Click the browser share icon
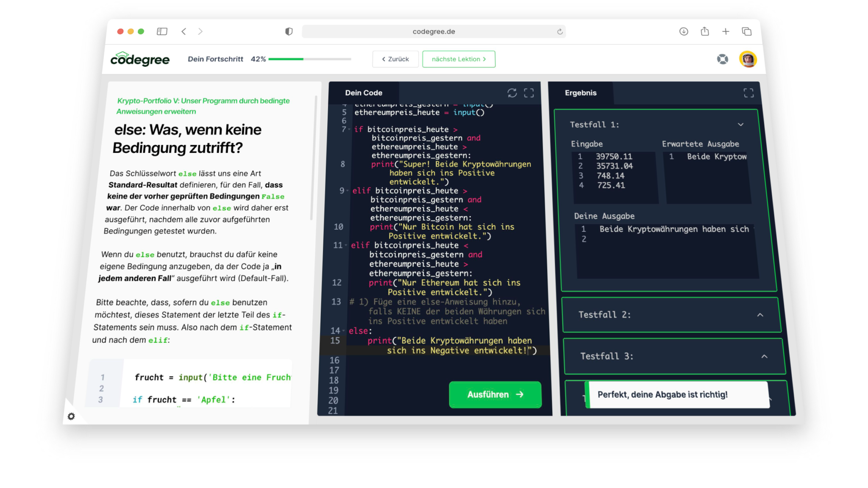 705,31
